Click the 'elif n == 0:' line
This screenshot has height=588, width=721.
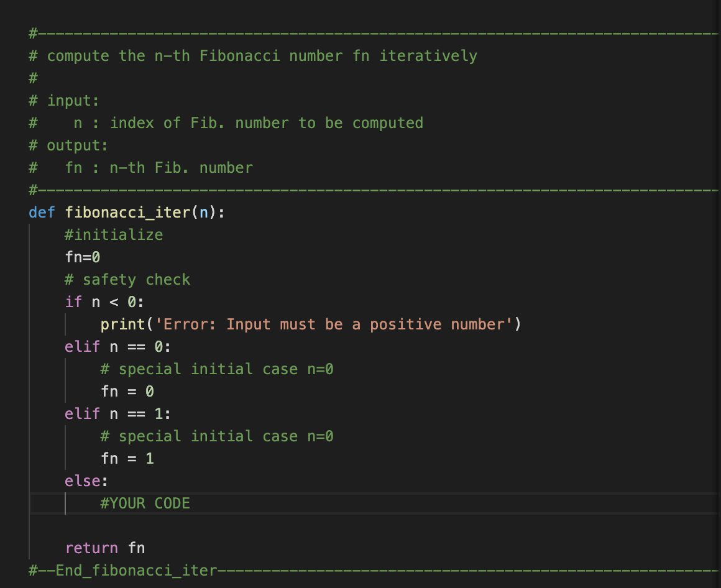118,347
